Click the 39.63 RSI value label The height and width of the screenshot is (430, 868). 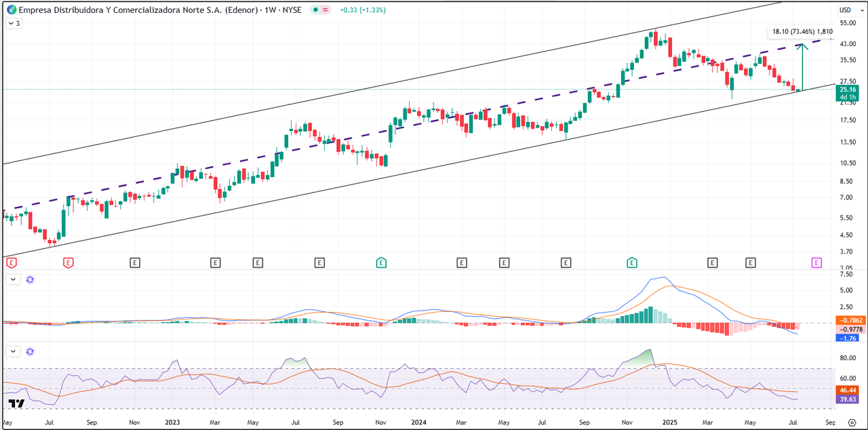coord(848,400)
